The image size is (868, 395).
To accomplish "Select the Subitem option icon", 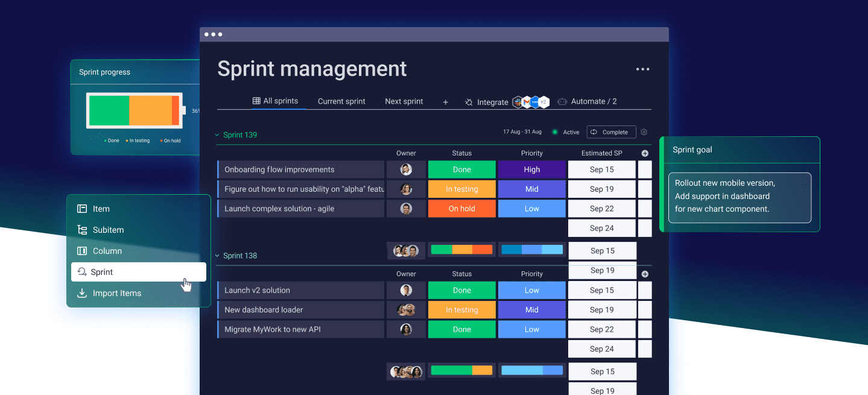I will tap(82, 230).
